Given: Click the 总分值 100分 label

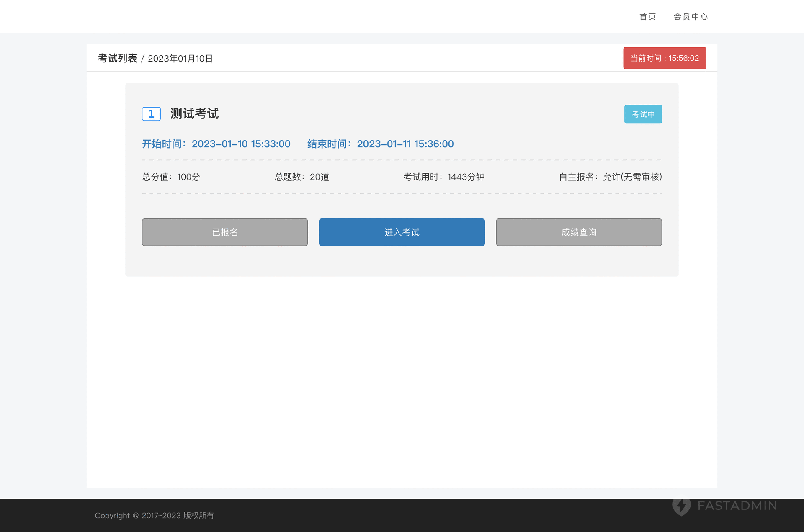Looking at the screenshot, I should coord(171,177).
